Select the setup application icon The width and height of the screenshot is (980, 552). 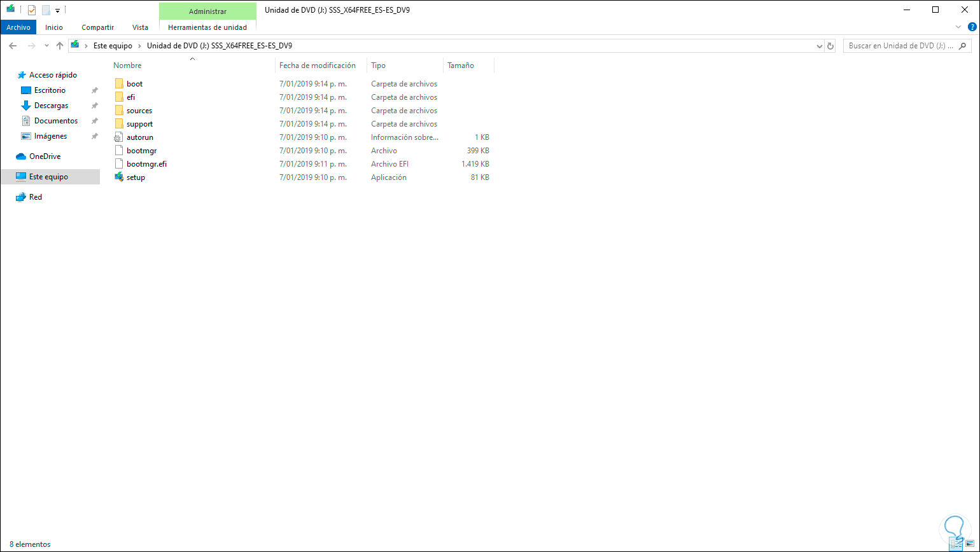click(x=119, y=177)
